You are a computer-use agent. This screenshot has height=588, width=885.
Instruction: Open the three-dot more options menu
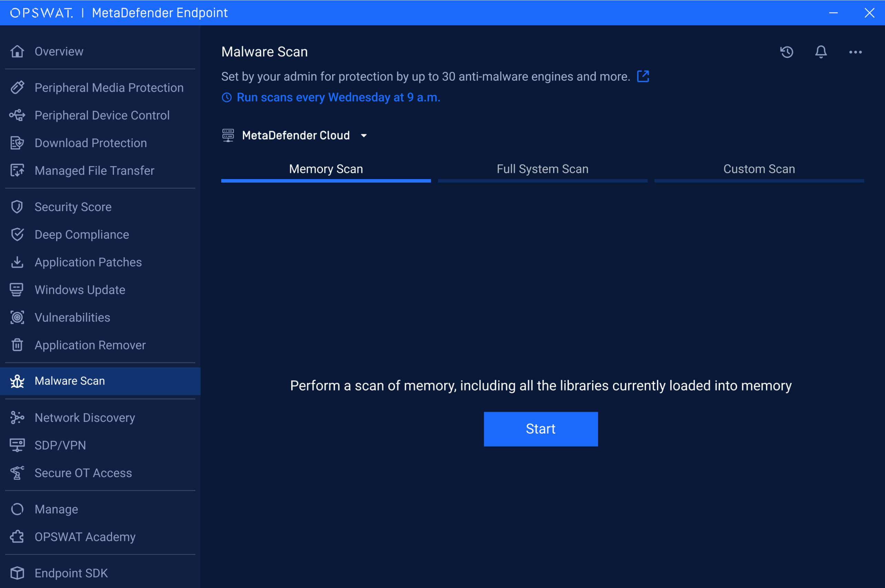click(x=855, y=52)
